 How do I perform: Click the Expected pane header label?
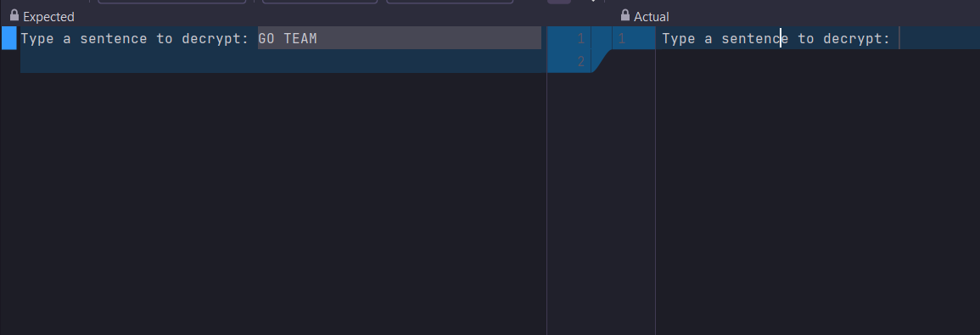pos(48,17)
